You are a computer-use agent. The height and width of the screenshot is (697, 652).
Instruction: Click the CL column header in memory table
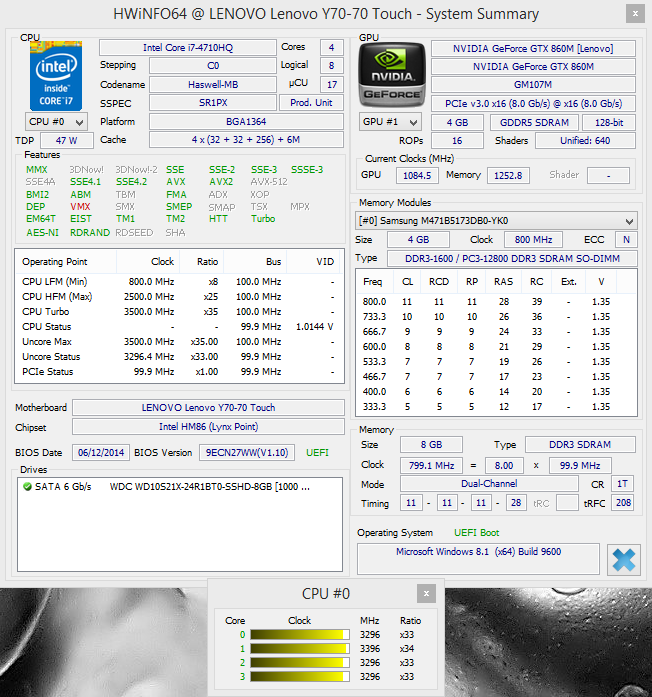407,282
